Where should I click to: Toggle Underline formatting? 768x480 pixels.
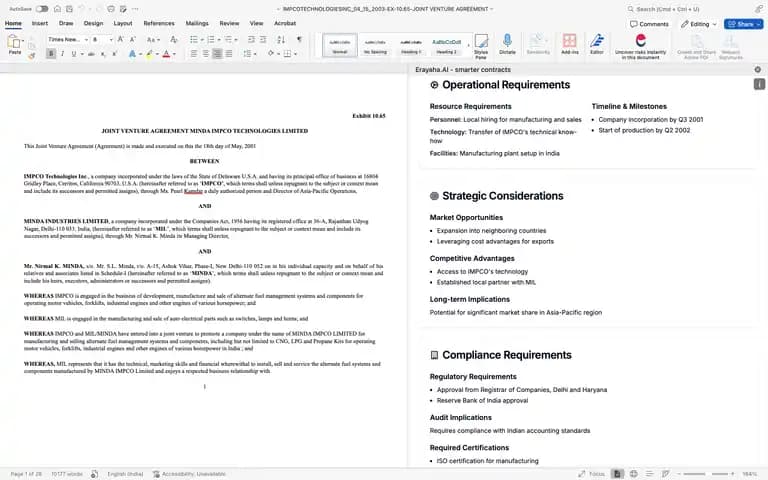(74, 53)
